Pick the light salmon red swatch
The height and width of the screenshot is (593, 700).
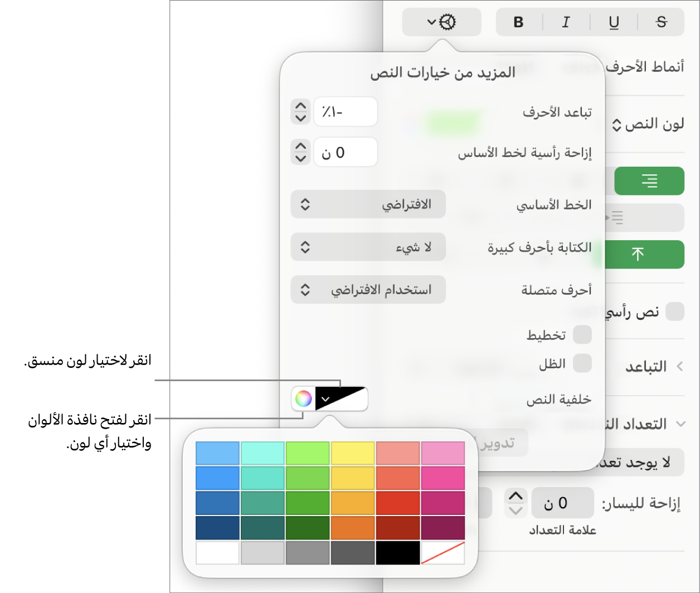coord(398,453)
